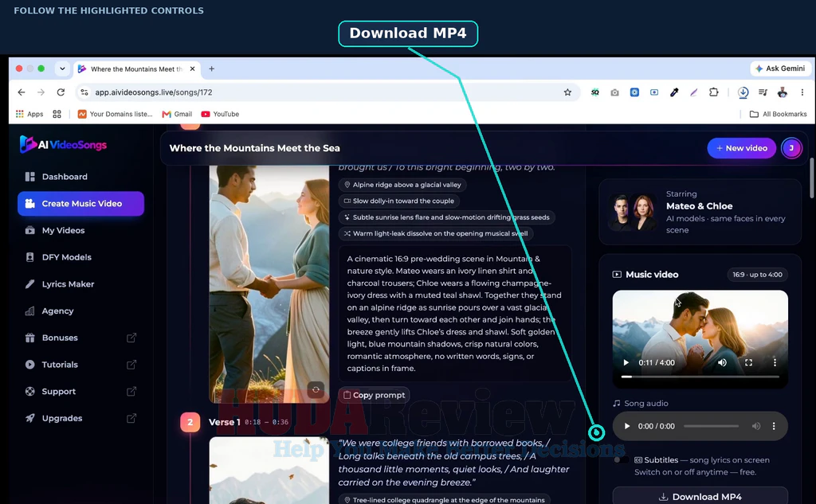The height and width of the screenshot is (504, 816).
Task: Toggle the Subtitles switch
Action: pyautogui.click(x=621, y=459)
